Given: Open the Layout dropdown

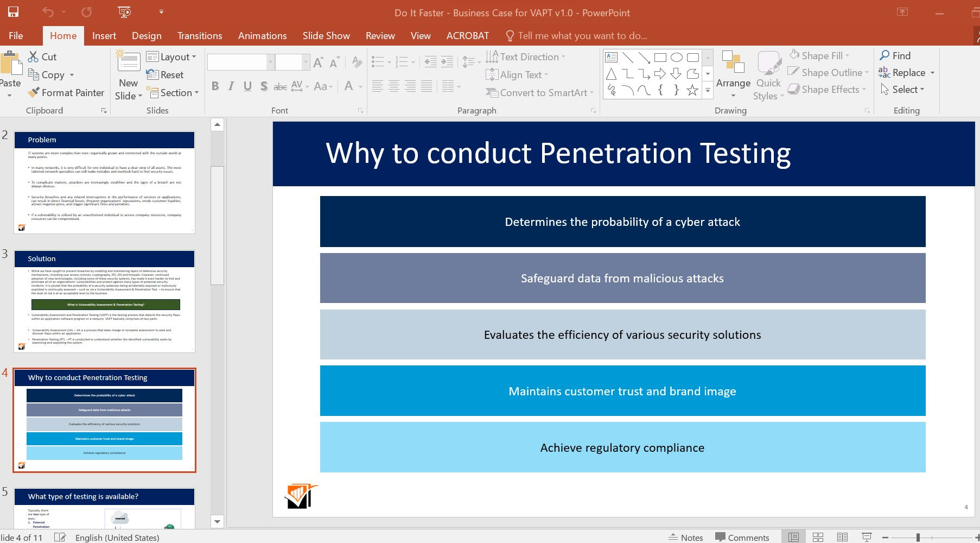Looking at the screenshot, I should (x=171, y=57).
